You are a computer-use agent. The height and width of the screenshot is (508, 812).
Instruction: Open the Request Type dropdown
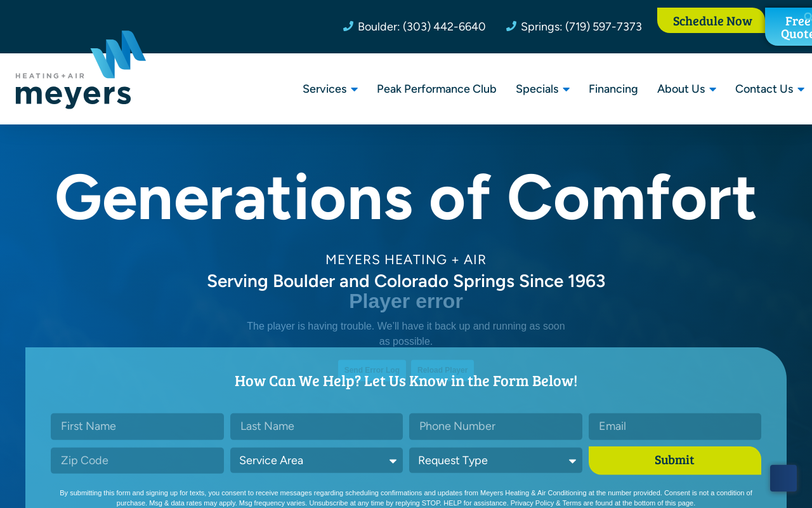click(495, 460)
